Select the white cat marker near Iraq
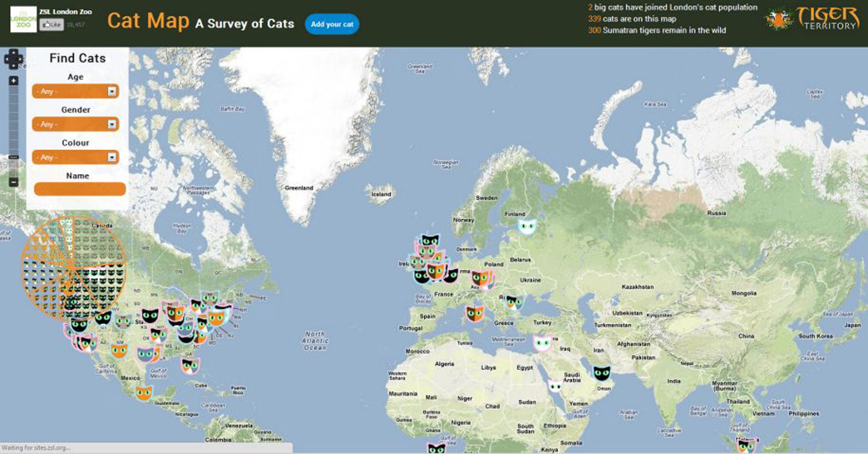 tap(542, 342)
